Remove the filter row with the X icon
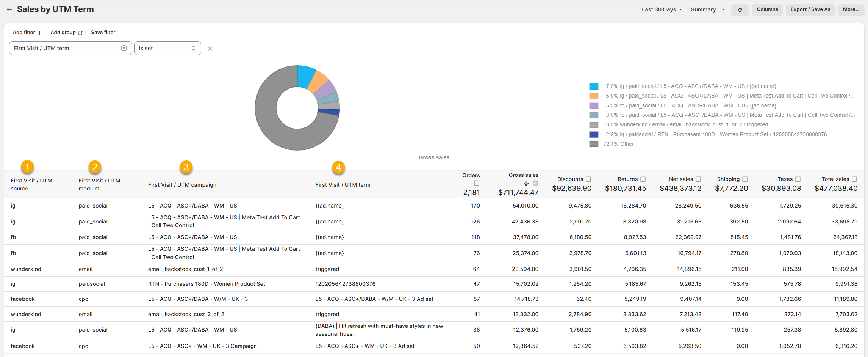868x357 pixels. click(x=210, y=49)
